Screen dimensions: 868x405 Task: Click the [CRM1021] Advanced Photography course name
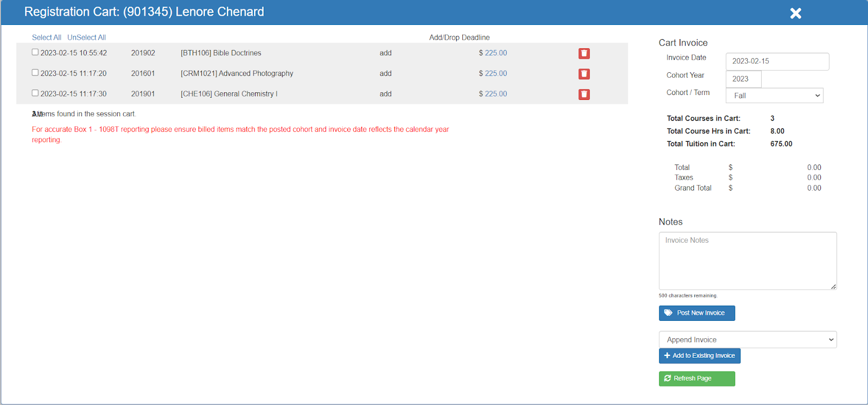tap(237, 74)
